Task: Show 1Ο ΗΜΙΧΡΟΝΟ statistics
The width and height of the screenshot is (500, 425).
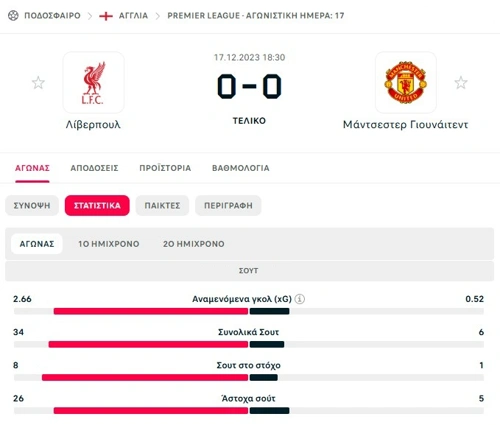Action: click(x=109, y=244)
